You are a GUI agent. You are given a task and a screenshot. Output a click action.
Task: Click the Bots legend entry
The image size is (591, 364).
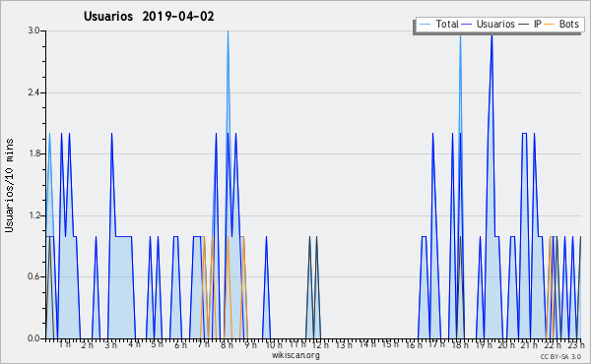point(561,24)
